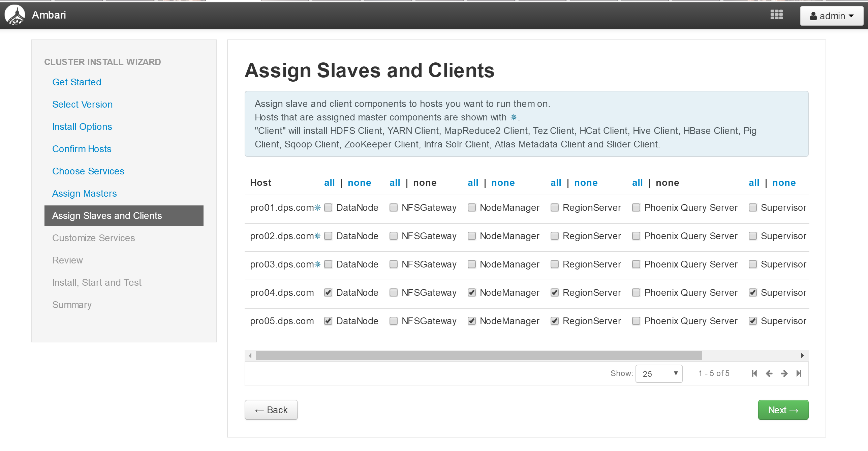Open the admin user dropdown
The height and width of the screenshot is (451, 868).
(832, 16)
